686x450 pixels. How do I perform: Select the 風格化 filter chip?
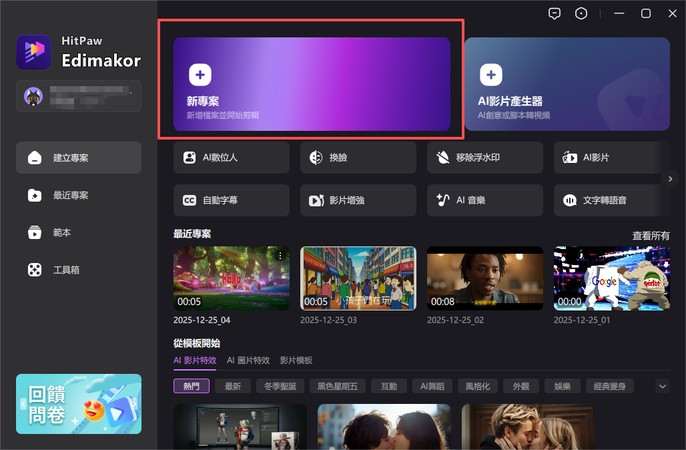(x=477, y=386)
